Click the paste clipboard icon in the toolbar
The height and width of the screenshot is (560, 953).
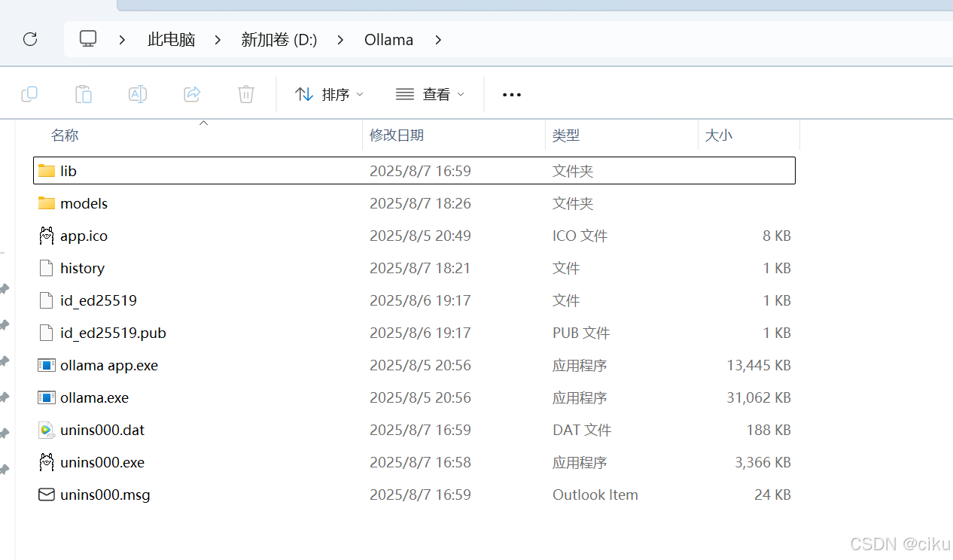tap(84, 94)
